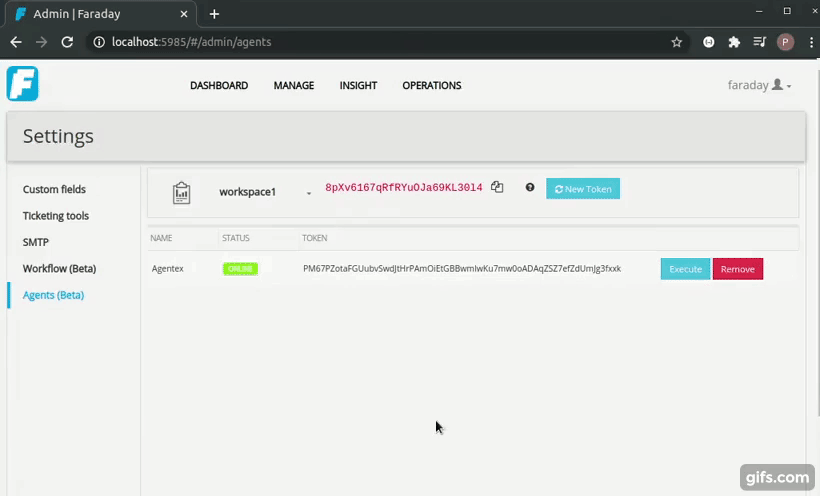Open the INSIGHT menu
This screenshot has height=496, width=820.
click(358, 86)
